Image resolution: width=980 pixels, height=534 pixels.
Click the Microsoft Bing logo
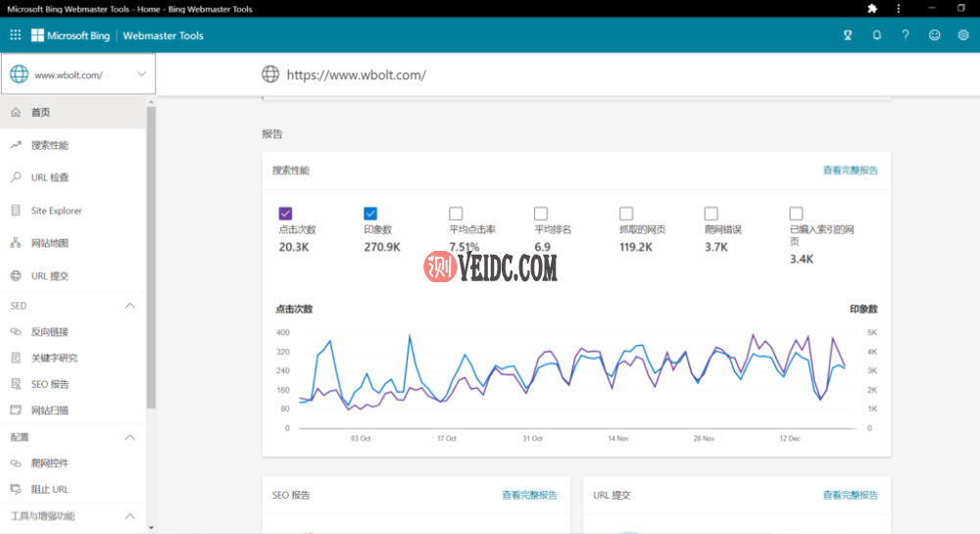tap(71, 35)
